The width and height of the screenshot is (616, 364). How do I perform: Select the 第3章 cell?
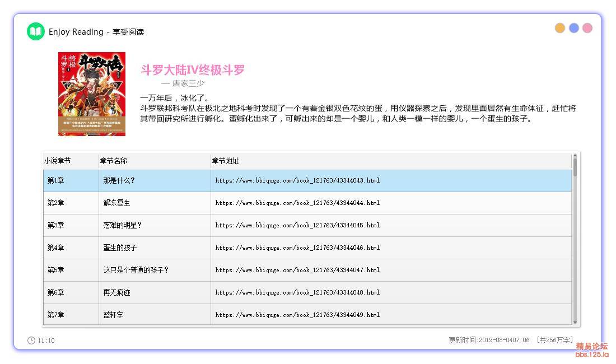[x=71, y=225]
